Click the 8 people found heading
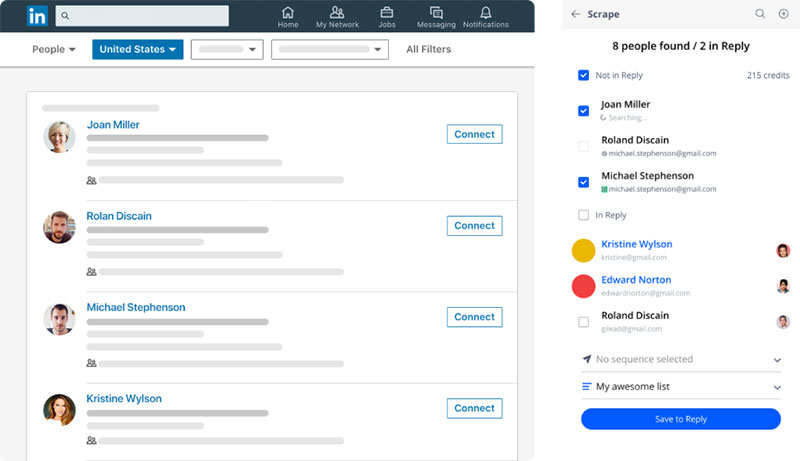Image resolution: width=800 pixels, height=461 pixels. coord(681,46)
